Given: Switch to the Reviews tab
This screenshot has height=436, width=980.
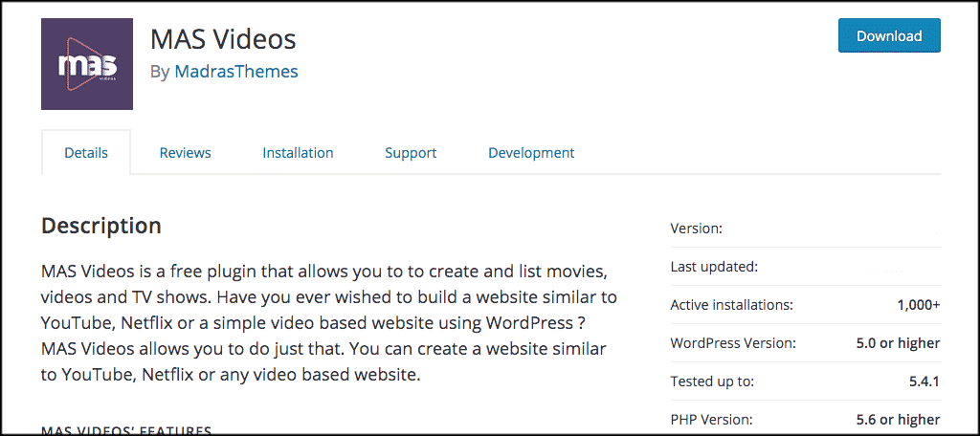Looking at the screenshot, I should tap(185, 152).
